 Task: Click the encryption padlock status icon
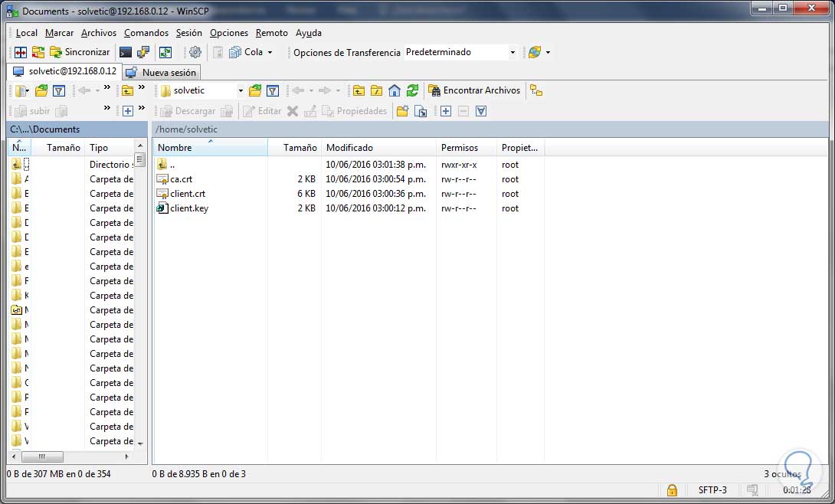click(x=672, y=489)
